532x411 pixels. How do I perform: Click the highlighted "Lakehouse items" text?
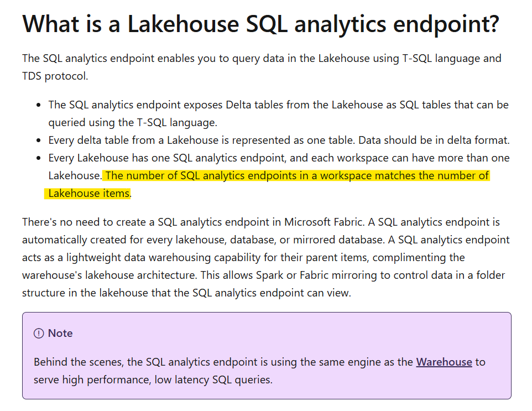click(88, 194)
